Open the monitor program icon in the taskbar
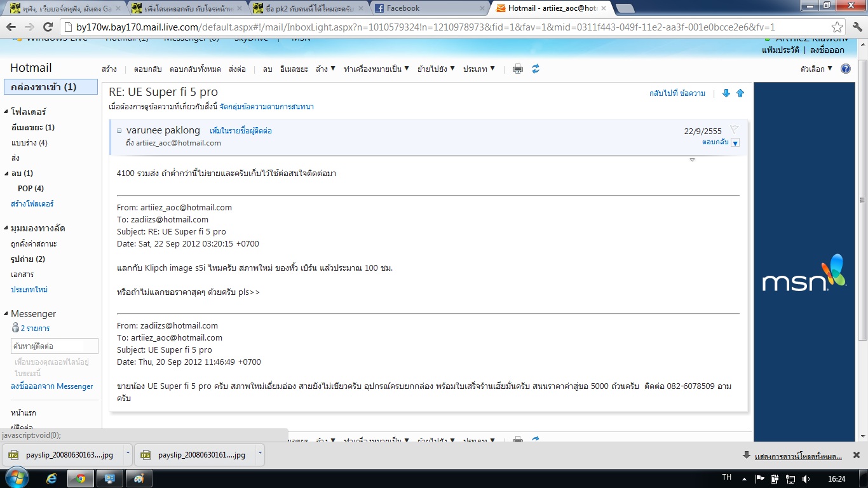This screenshot has width=868, height=488. [109, 478]
